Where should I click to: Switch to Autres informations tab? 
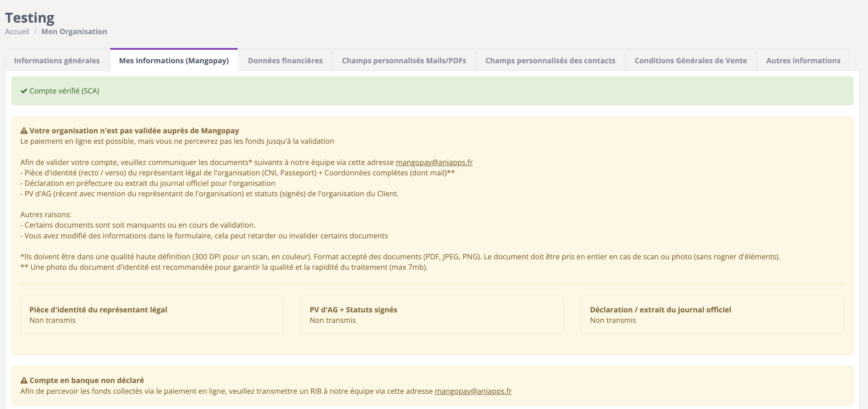803,61
